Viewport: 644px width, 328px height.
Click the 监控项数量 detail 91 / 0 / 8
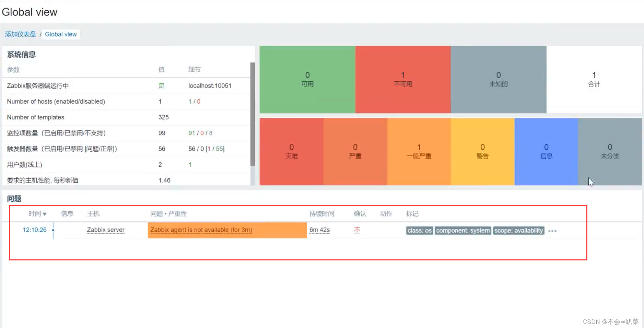coord(200,133)
